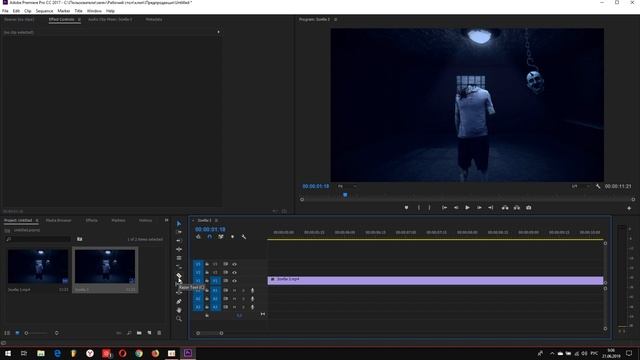Select the Ripple Edit tool
The width and height of the screenshot is (640, 360).
tap(179, 240)
